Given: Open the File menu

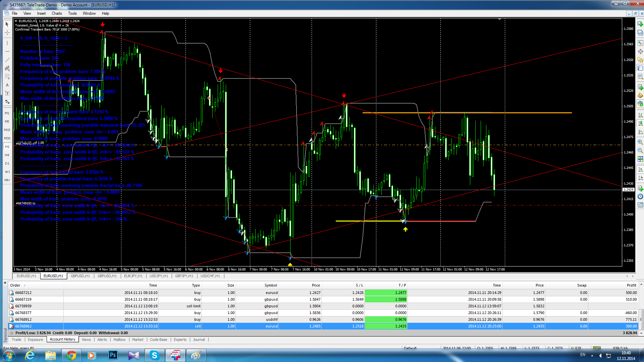Looking at the screenshot, I should click(15, 13).
